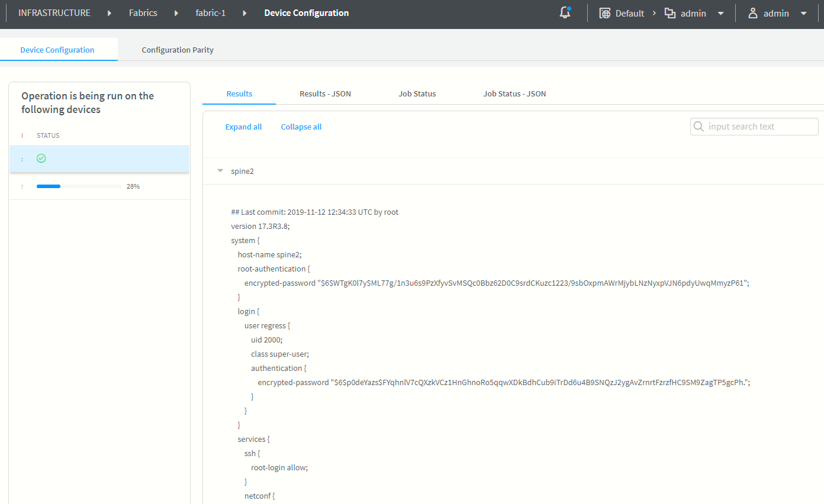
Task: Open the admin project dropdown arrow
Action: (x=720, y=13)
